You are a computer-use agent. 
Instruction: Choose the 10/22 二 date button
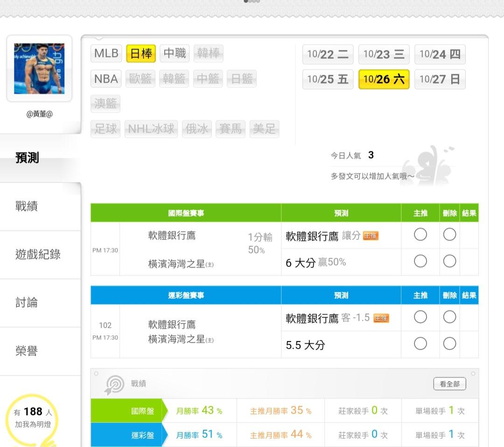coord(328,54)
